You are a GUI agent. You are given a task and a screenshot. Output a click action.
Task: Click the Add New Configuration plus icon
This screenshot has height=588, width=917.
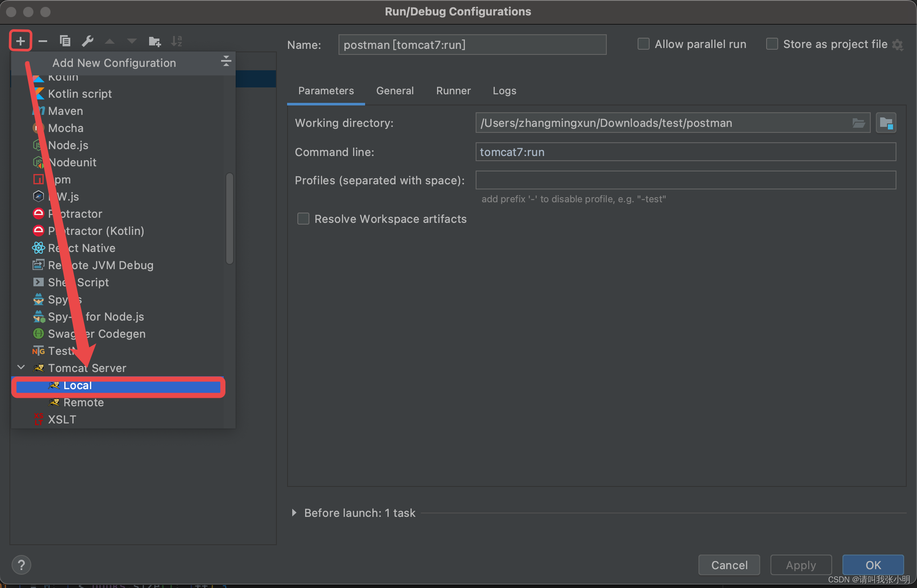[x=20, y=41]
